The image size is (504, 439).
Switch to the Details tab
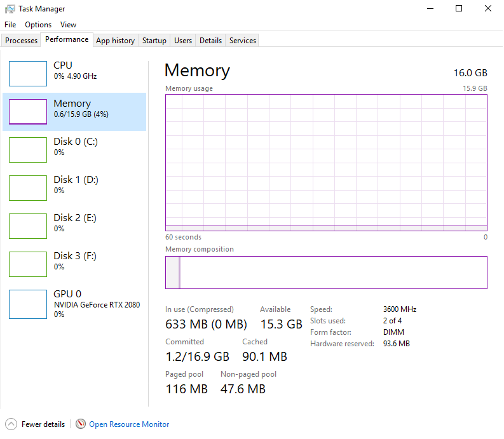click(x=210, y=41)
